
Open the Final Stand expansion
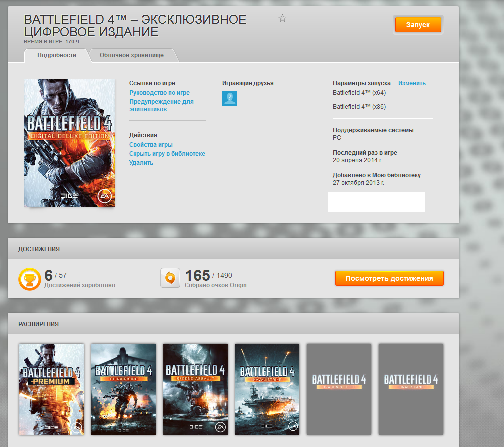tap(411, 389)
